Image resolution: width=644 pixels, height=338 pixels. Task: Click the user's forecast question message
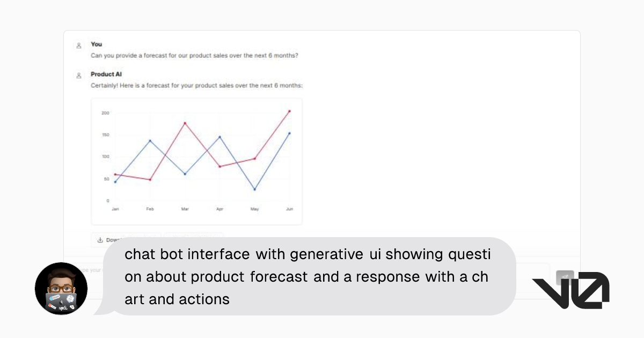[194, 55]
